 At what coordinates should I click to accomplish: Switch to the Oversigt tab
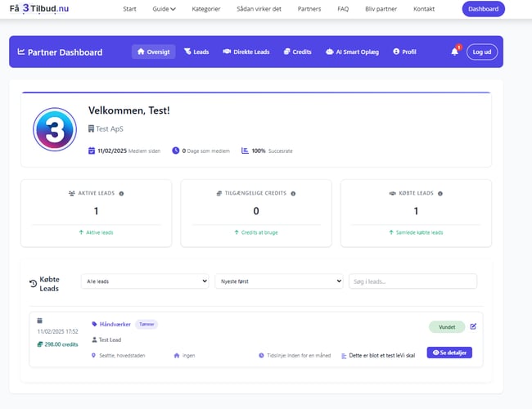pos(153,52)
